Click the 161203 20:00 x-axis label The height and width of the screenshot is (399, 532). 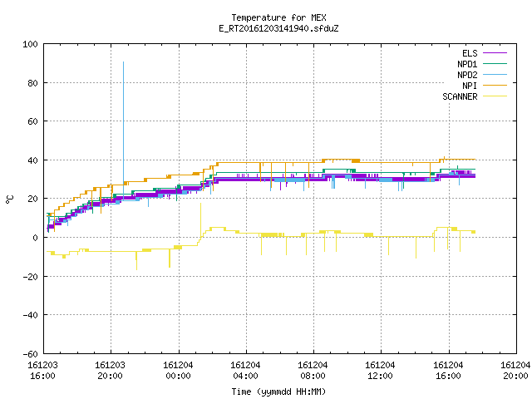[110, 371]
